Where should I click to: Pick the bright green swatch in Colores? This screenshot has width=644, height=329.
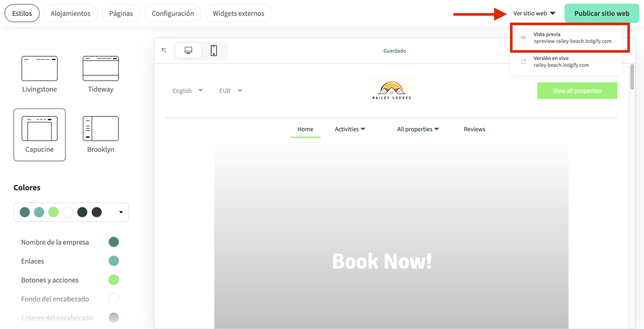tap(53, 212)
